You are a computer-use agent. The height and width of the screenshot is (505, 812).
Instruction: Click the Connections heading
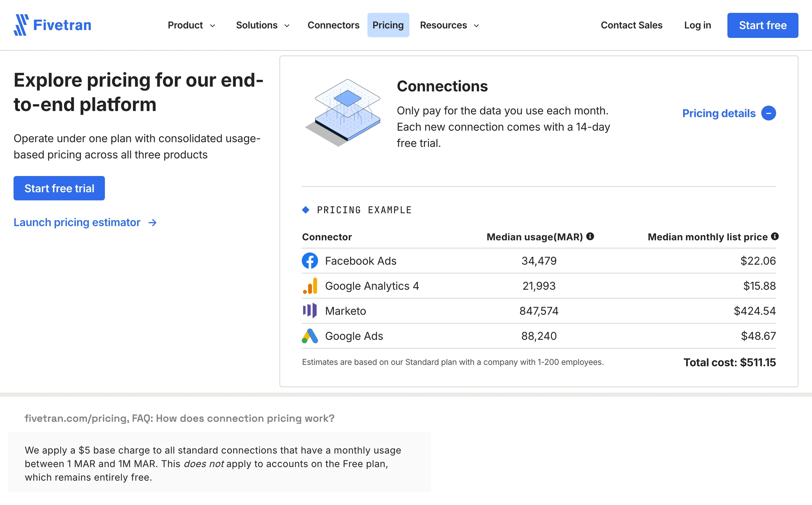442,86
